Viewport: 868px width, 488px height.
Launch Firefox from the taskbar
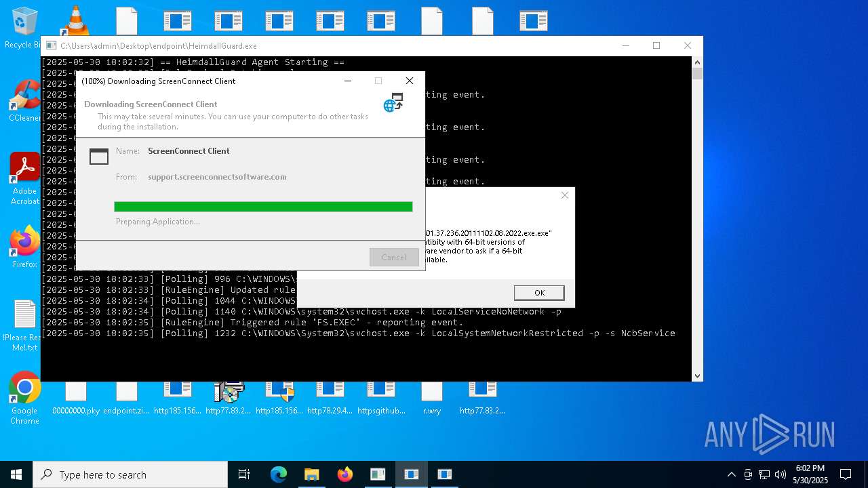(345, 474)
